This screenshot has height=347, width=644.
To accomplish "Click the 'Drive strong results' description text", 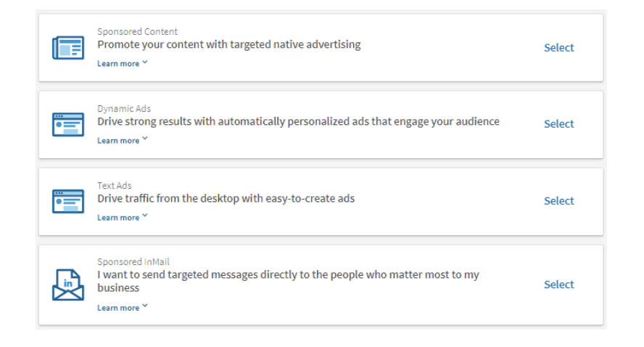I will [x=298, y=122].
